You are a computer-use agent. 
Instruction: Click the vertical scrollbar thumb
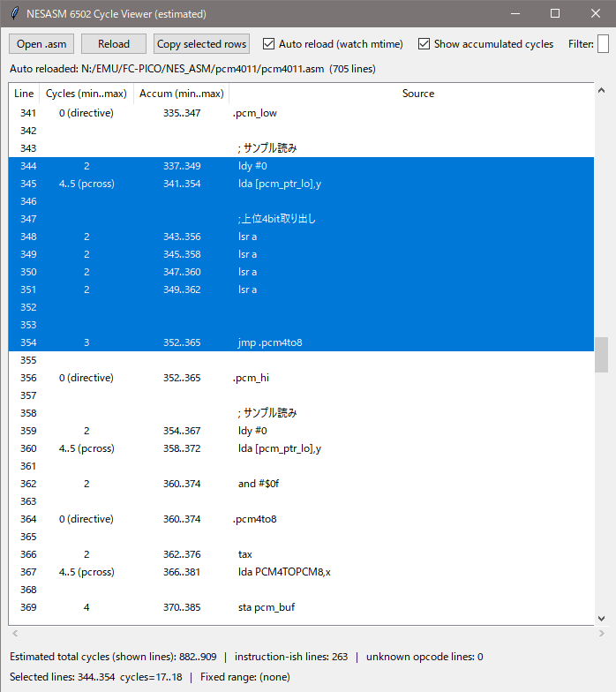tap(601, 355)
